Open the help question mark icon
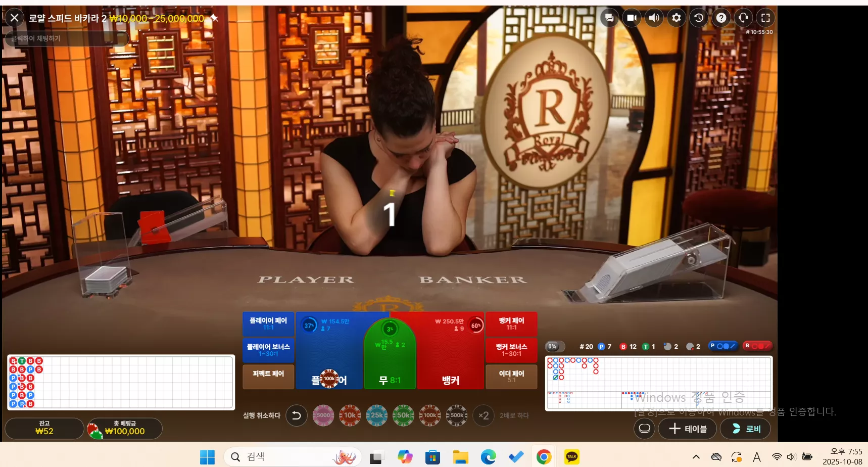The width and height of the screenshot is (868, 467). [721, 18]
